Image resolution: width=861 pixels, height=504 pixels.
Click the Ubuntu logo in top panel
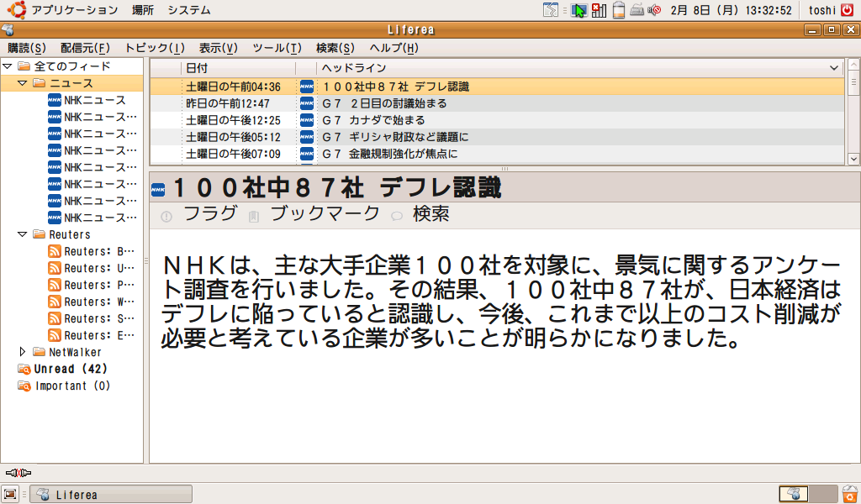pos(17,10)
